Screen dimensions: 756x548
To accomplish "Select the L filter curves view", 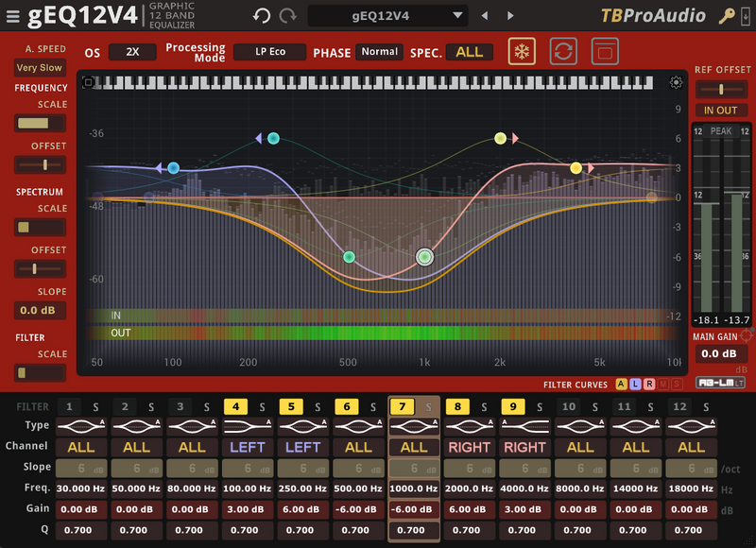I will click(635, 384).
